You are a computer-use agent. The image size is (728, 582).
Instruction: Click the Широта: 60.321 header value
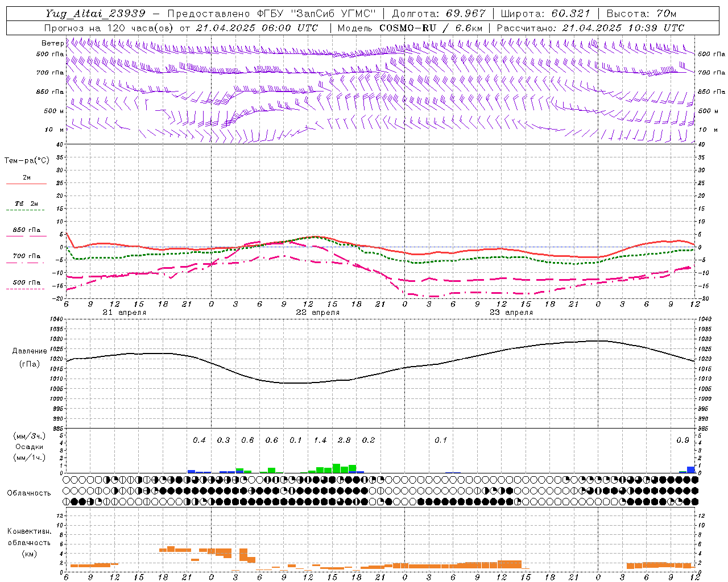(x=545, y=14)
